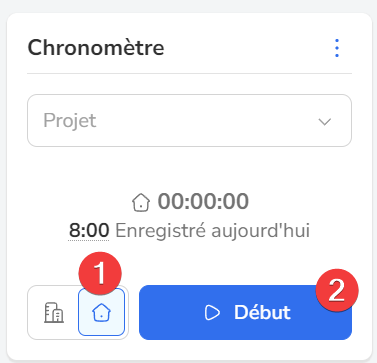Click the 8:00 logged time link
The image size is (377, 363).
coord(89,231)
